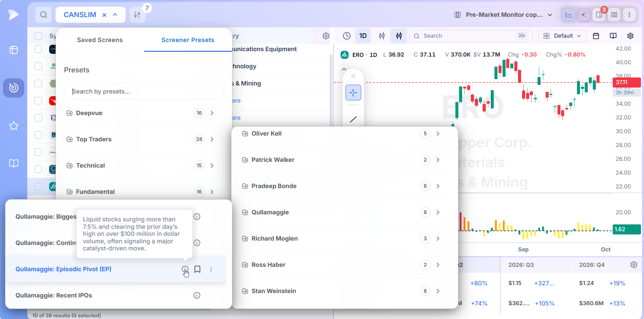This screenshot has height=319, width=644.
Task: Open the screener filter settings icon
Action: 137,15
